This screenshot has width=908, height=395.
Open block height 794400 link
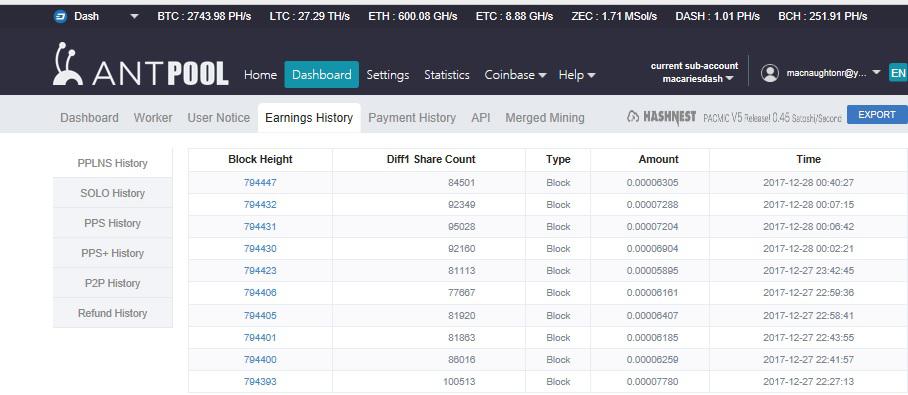point(260,360)
